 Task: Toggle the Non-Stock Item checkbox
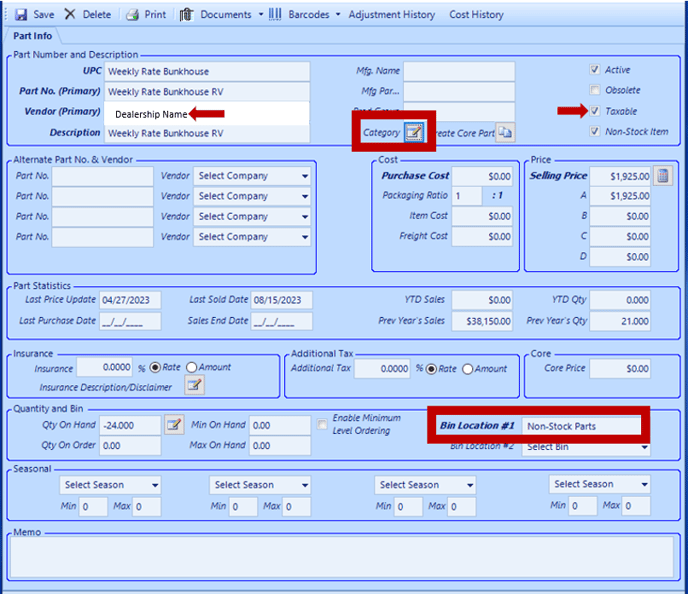pyautogui.click(x=595, y=131)
